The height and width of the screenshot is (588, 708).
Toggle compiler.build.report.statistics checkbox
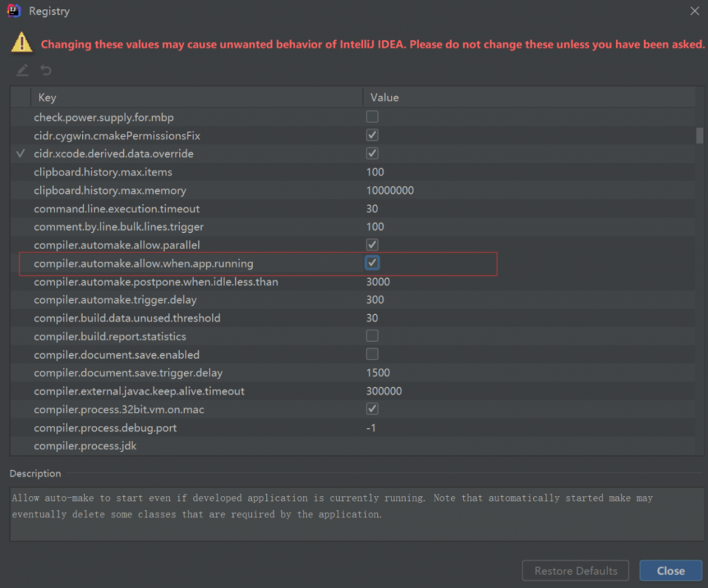coord(372,336)
